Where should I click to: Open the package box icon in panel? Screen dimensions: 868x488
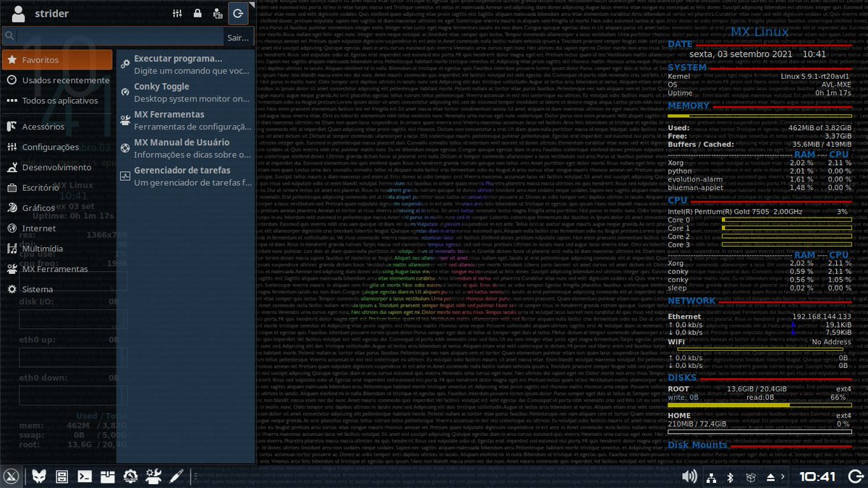(107, 476)
